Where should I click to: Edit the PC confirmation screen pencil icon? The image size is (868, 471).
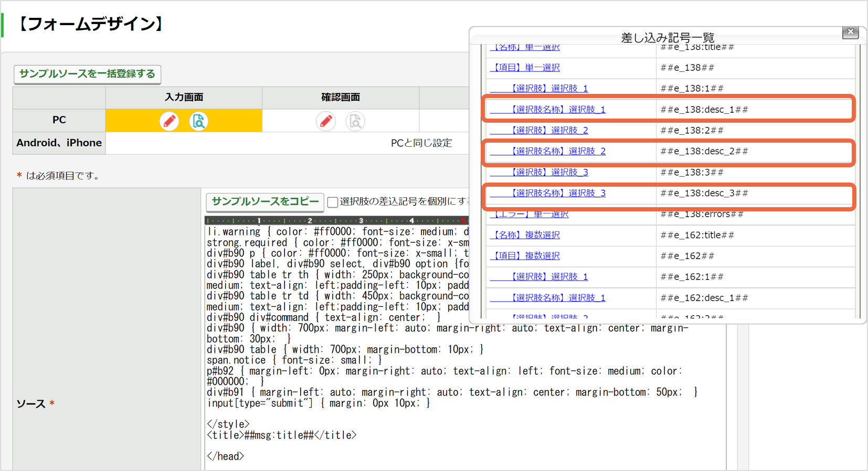(326, 121)
